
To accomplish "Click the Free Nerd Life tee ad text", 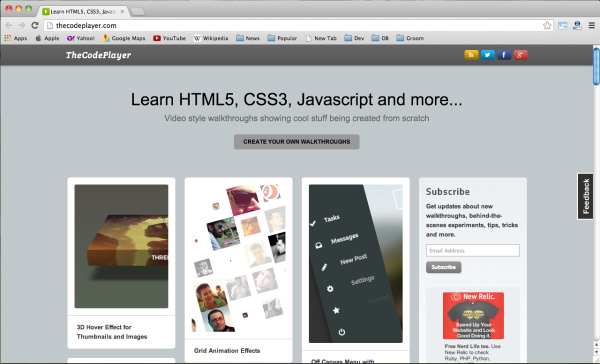I will coord(473,352).
